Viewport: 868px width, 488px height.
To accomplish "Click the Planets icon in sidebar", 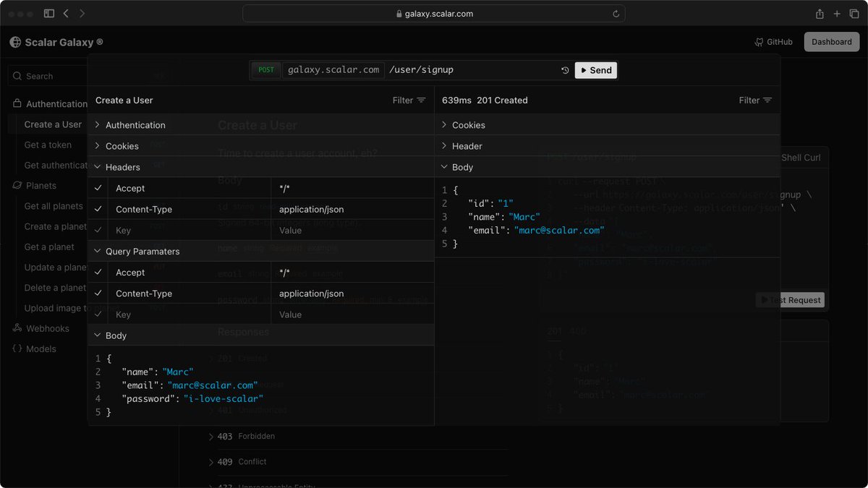I will click(17, 185).
